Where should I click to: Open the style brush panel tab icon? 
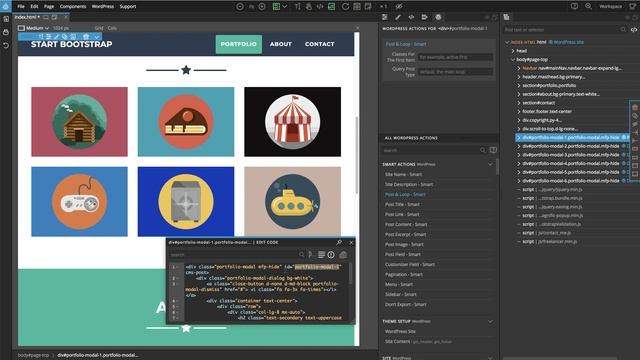(398, 17)
